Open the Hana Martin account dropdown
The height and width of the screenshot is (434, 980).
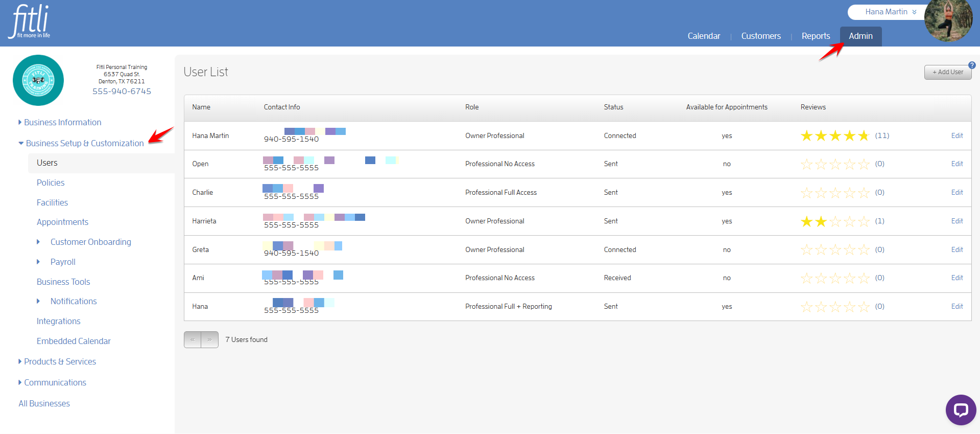point(890,12)
